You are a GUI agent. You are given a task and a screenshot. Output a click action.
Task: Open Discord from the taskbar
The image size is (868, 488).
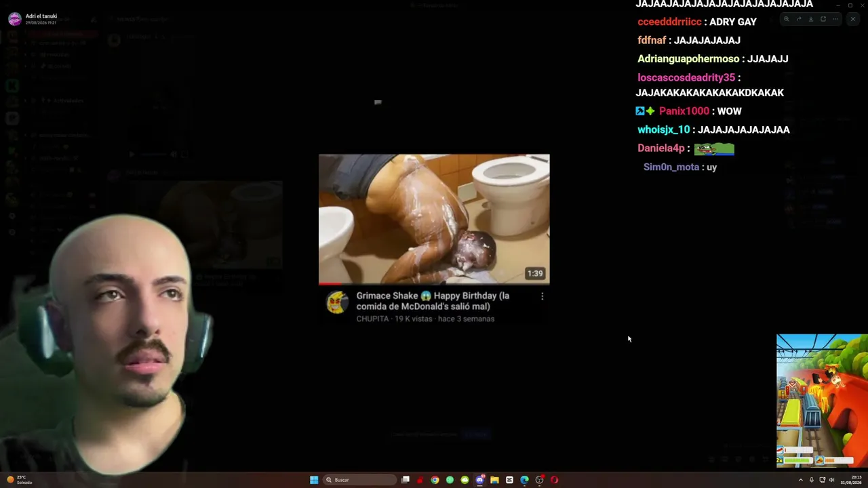click(x=479, y=480)
